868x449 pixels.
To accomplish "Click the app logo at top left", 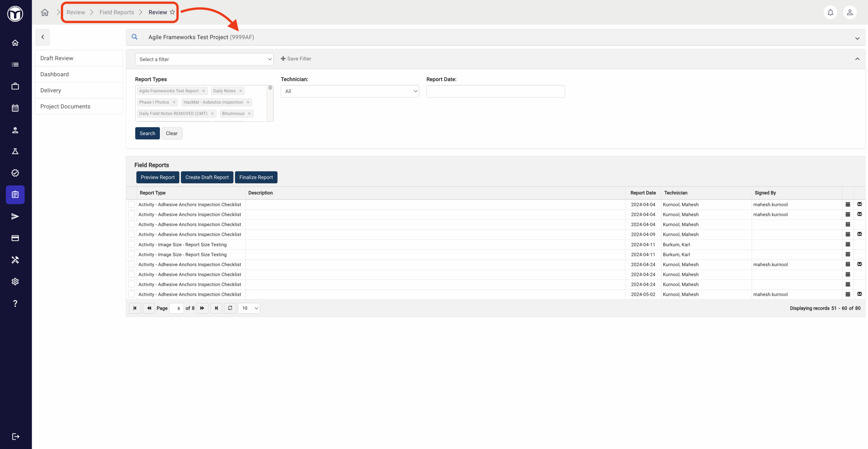I will 15,14.
